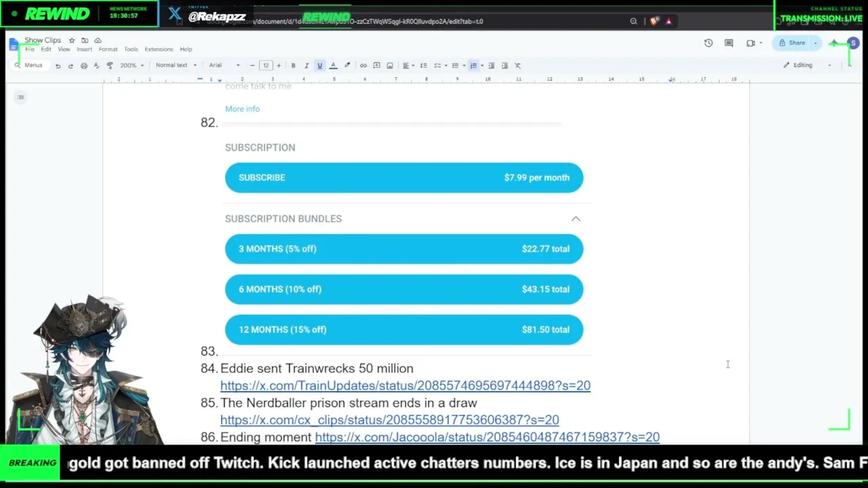Toggle Underline formatting
This screenshot has height=488, width=868.
[x=319, y=66]
